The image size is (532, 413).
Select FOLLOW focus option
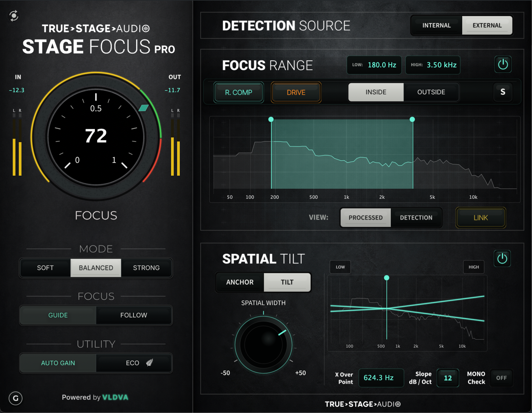point(134,315)
